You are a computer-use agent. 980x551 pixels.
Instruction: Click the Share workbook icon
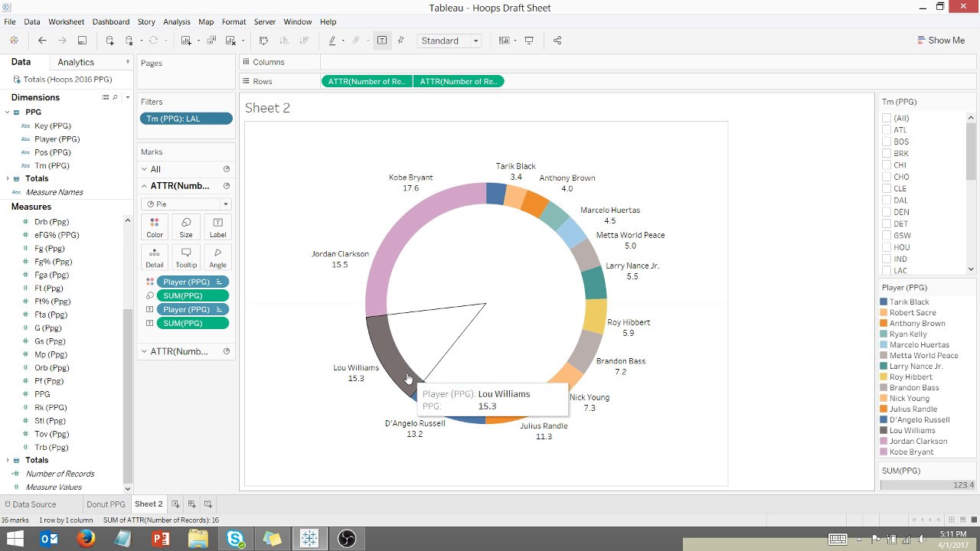click(x=557, y=41)
